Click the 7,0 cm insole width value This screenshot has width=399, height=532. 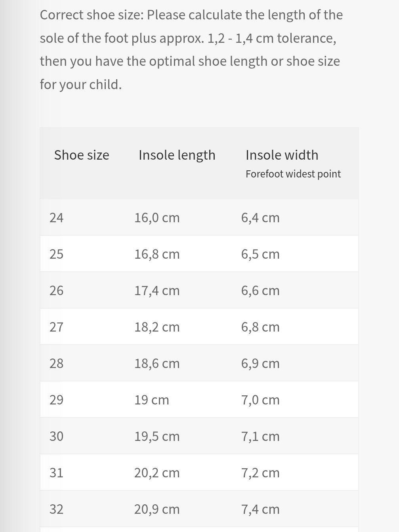point(260,400)
